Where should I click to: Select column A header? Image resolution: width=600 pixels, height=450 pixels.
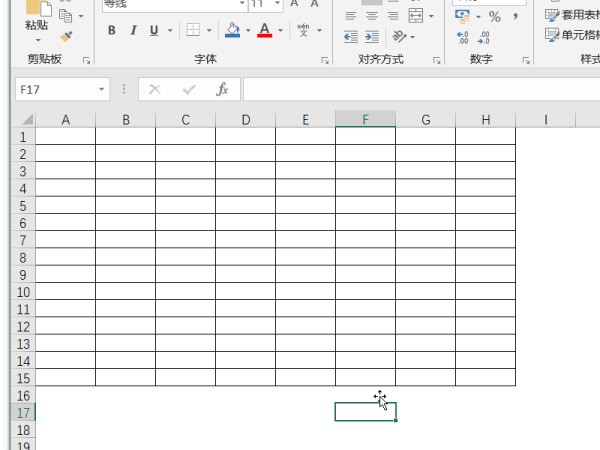(x=65, y=120)
